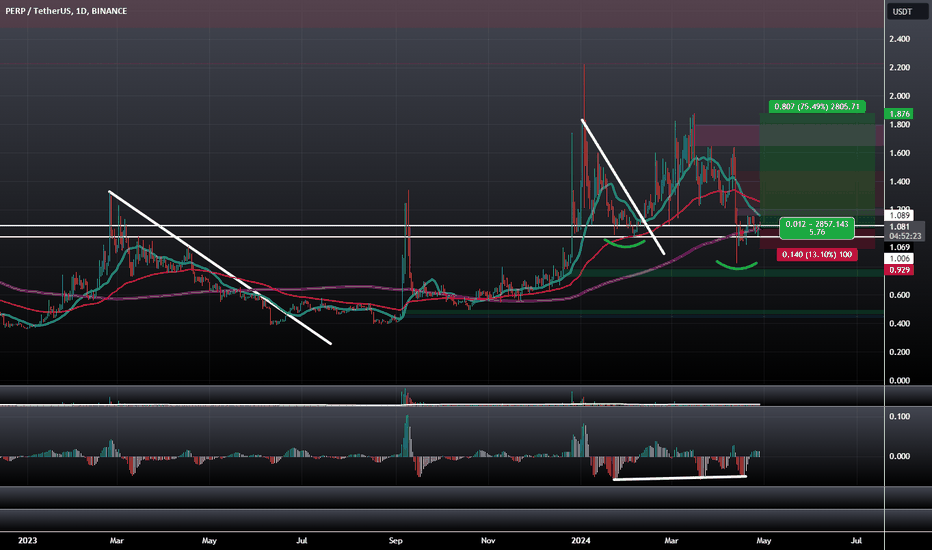Select the white trendline descending from January 2024 peak

coord(623,187)
